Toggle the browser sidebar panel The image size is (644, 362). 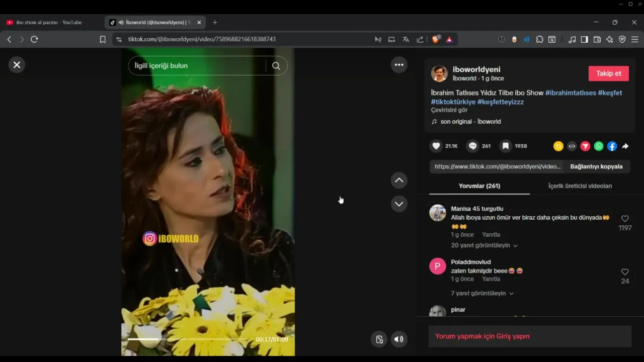(585, 39)
